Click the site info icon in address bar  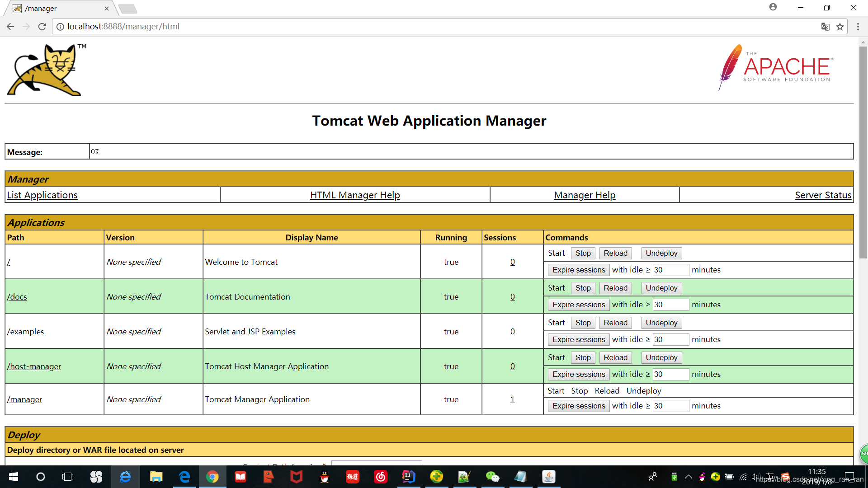tap(60, 27)
